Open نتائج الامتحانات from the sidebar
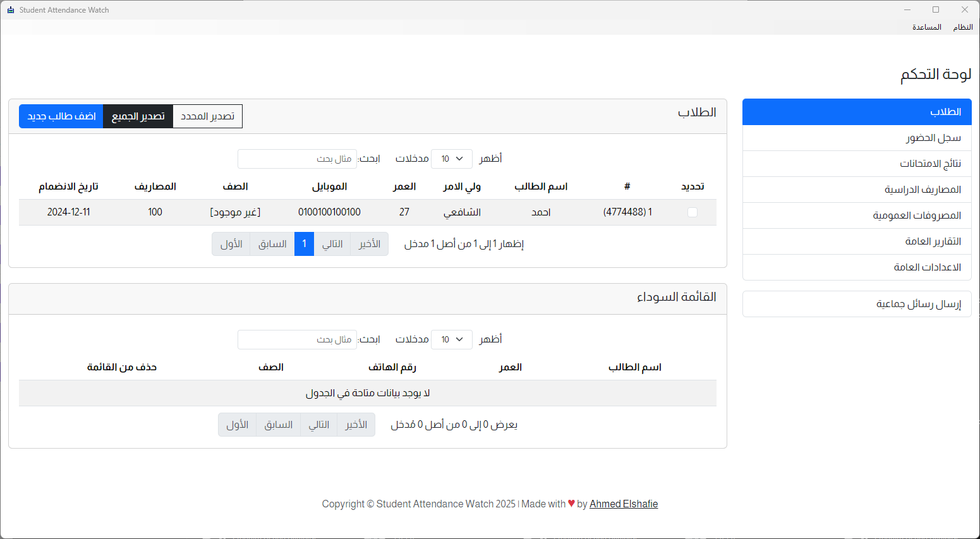This screenshot has height=539, width=980. coord(856,164)
